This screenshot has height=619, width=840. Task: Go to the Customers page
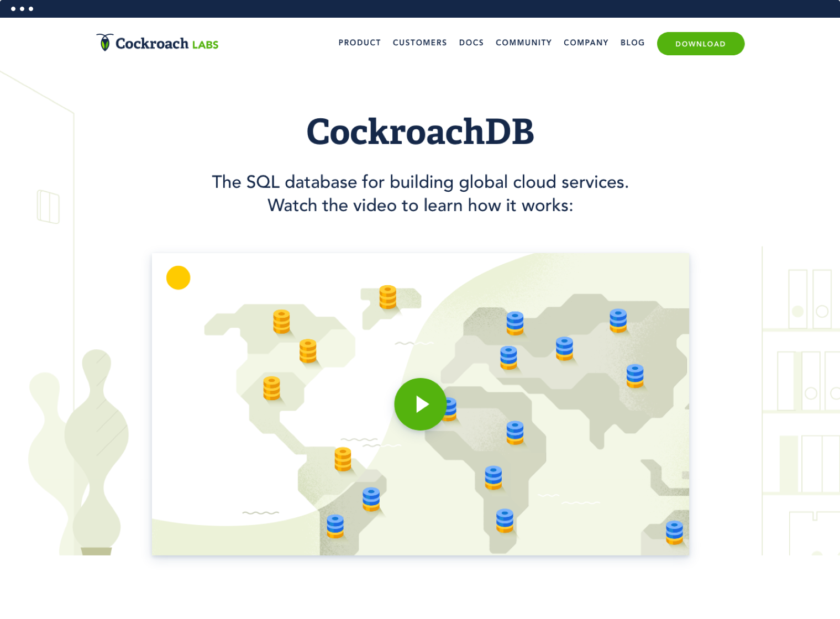[x=420, y=43]
